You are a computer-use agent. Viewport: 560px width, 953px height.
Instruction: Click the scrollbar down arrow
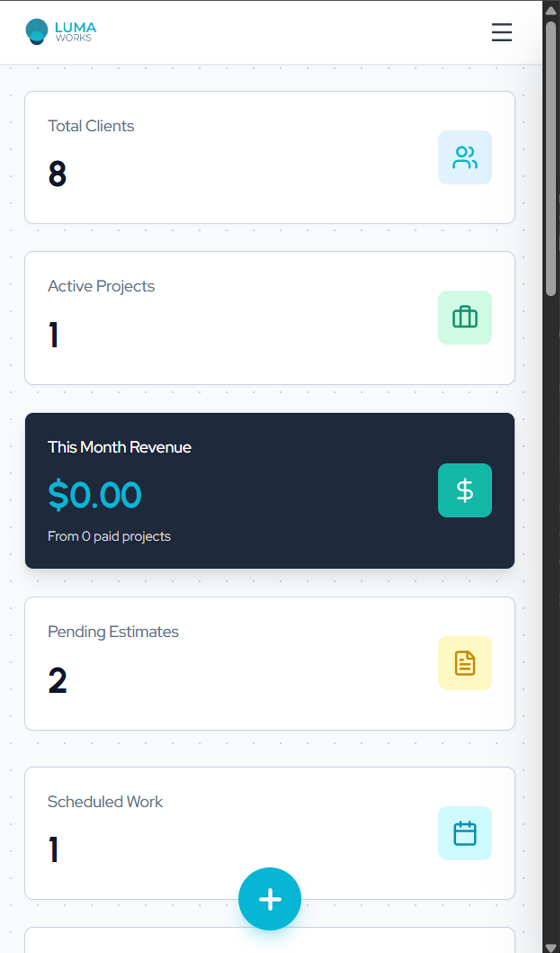(551, 947)
